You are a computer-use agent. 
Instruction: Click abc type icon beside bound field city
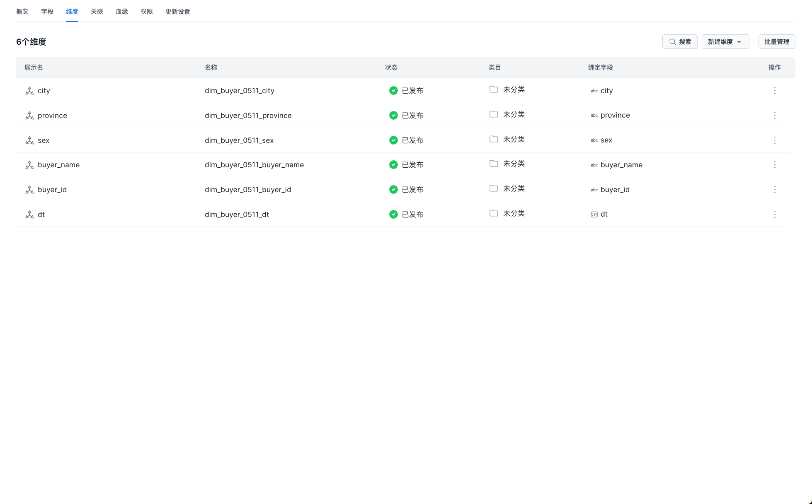(594, 91)
